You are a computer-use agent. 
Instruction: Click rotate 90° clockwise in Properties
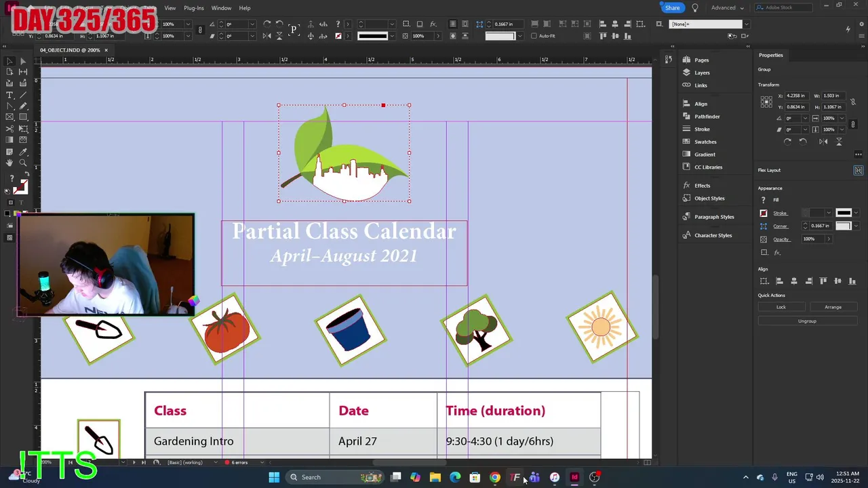[787, 141]
